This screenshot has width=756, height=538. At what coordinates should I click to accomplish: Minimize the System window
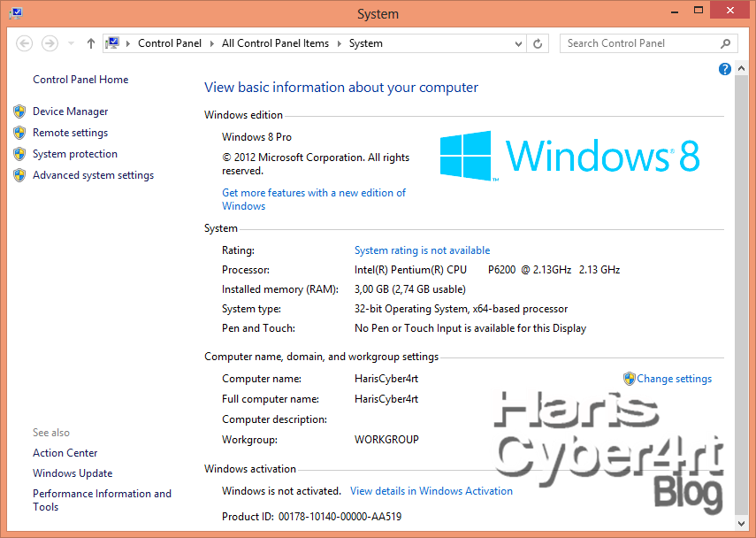(x=675, y=11)
